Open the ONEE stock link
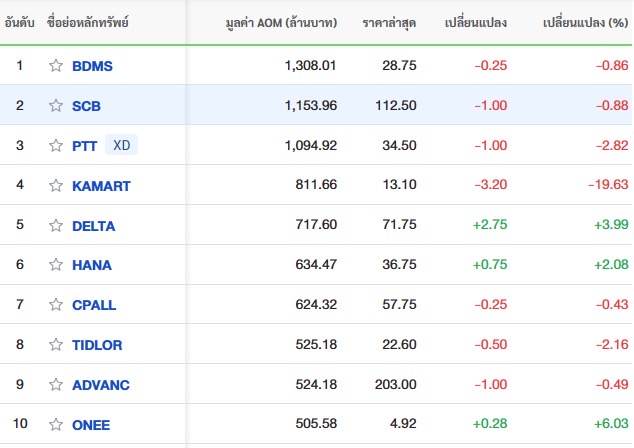The height and width of the screenshot is (448, 634). 91,425
